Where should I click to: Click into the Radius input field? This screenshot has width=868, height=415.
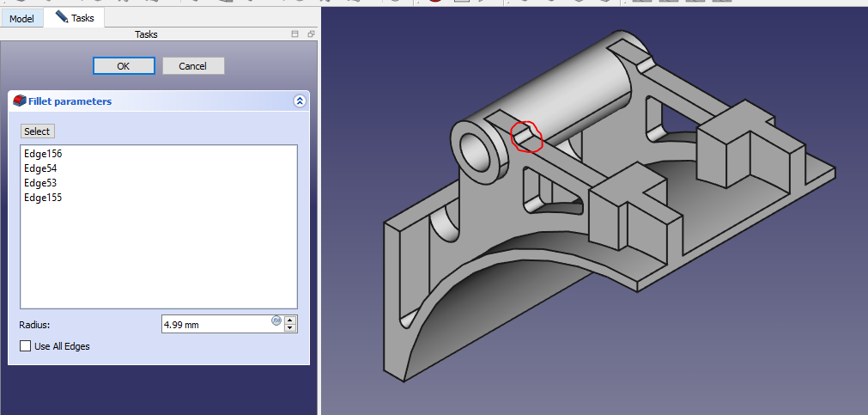click(x=215, y=324)
